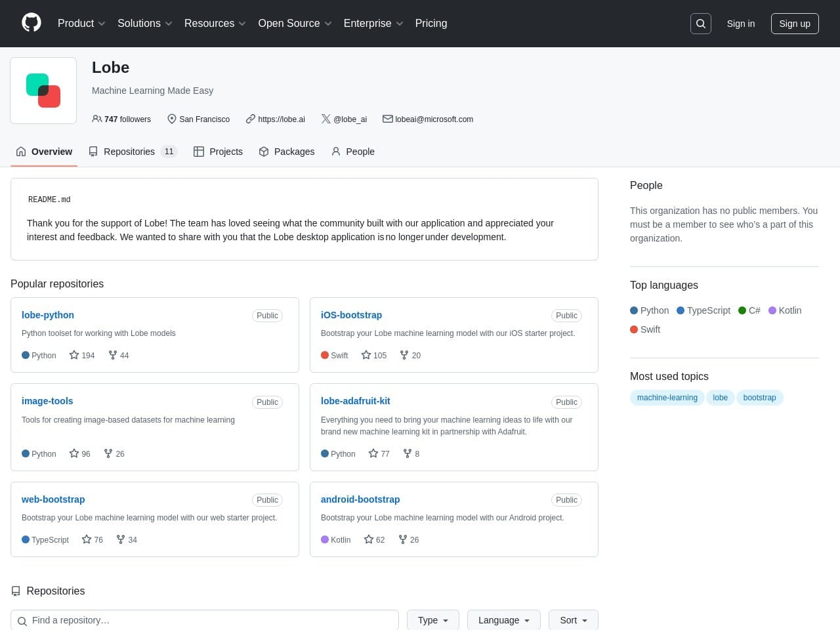The image size is (840, 630).
Task: Open the Type filter dropdown
Action: click(433, 620)
